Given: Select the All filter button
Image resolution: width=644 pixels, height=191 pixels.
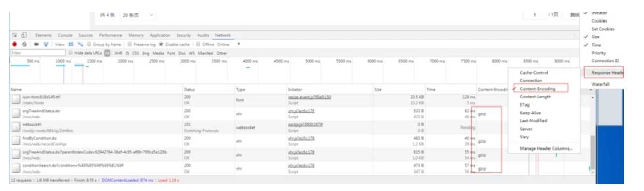Looking at the screenshot, I should tap(107, 53).
